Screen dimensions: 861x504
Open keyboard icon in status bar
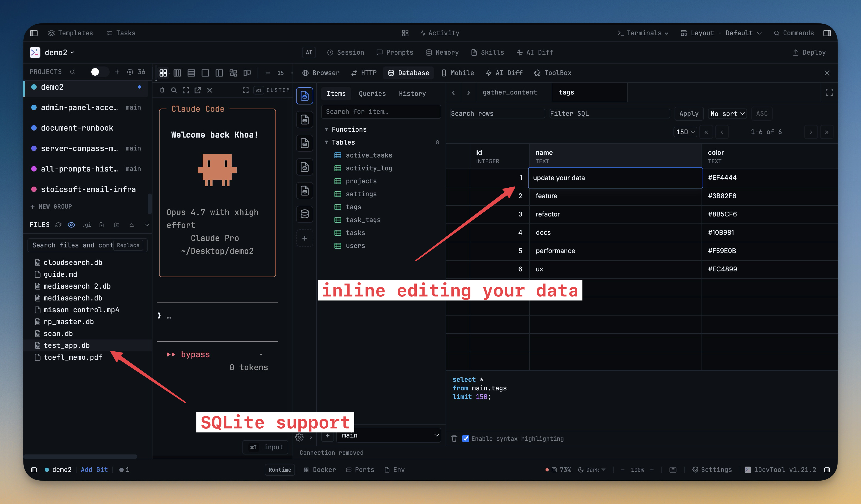point(673,470)
